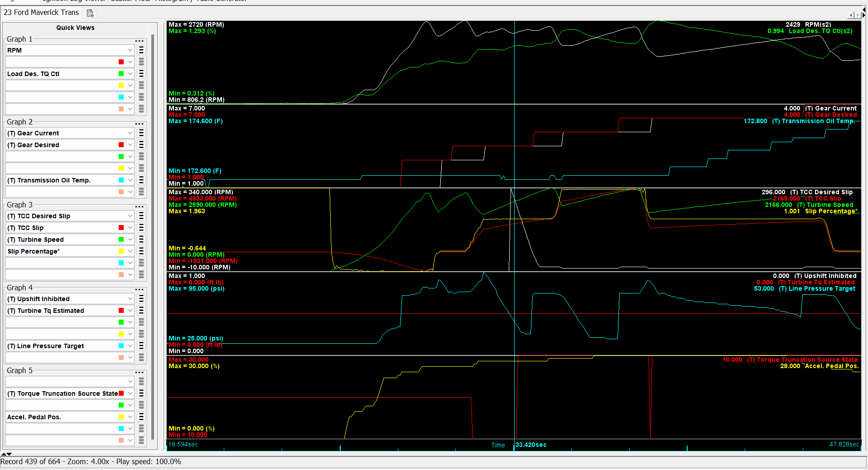Expand the (T) Turbine Speed dropdown
This screenshot has height=470, width=868.
(130, 240)
